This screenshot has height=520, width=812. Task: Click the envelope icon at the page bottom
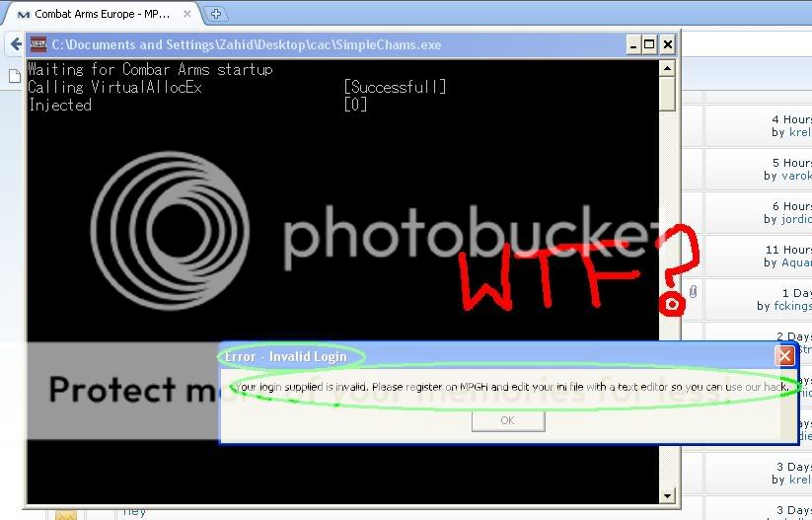tap(66, 515)
